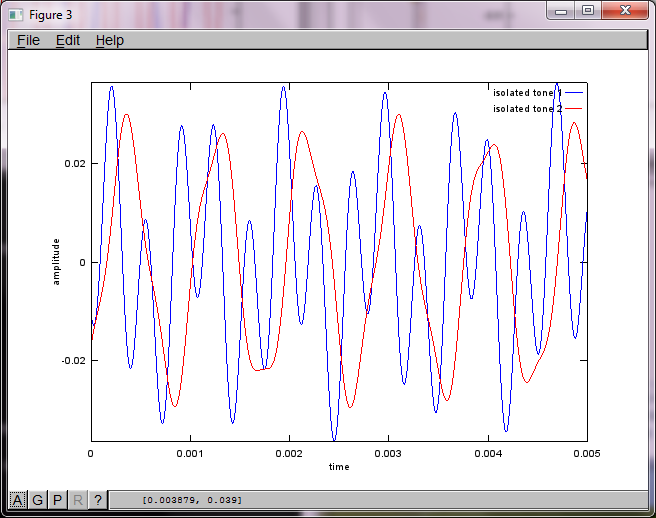Click the red legend line for tone 2
656x518 pixels.
coord(574,108)
